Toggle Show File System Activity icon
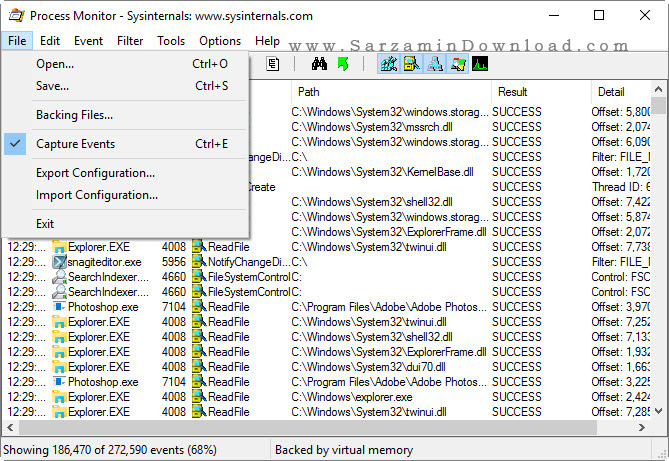 coord(412,64)
